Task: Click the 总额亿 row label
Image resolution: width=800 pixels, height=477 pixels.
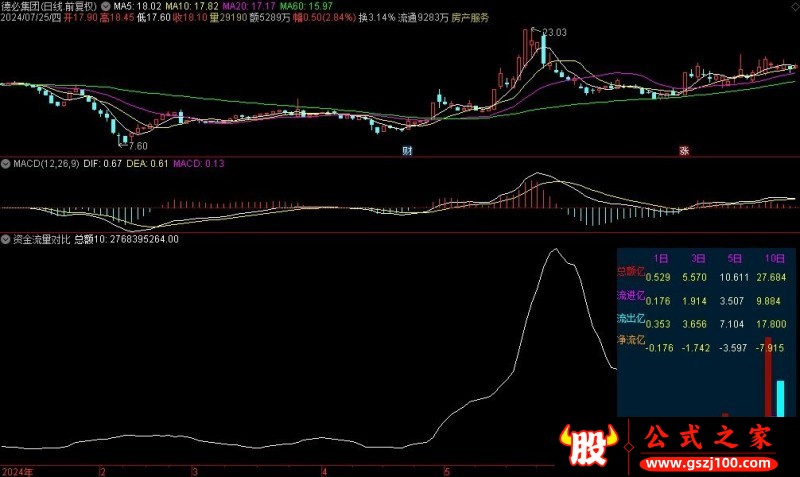Action: [x=631, y=271]
